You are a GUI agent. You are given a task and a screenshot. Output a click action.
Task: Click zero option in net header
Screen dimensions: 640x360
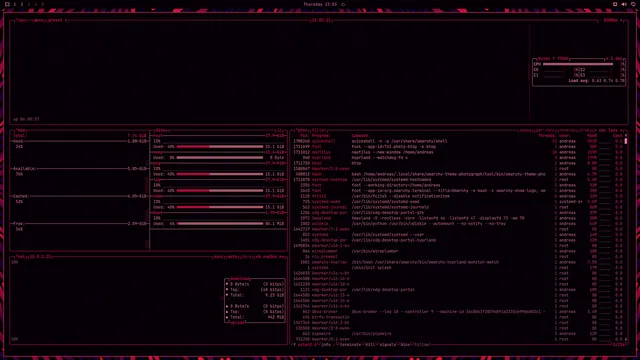click(x=247, y=257)
